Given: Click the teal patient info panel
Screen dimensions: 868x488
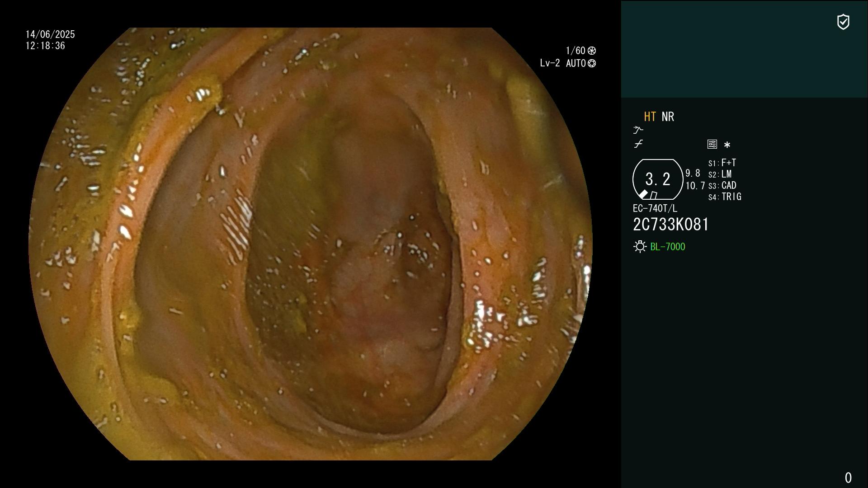Looking at the screenshot, I should coord(745,49).
